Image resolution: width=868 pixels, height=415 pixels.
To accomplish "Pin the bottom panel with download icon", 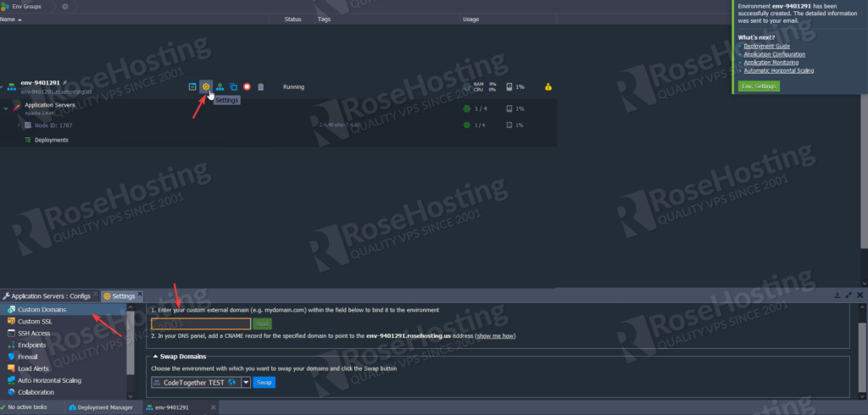I will click(x=837, y=296).
